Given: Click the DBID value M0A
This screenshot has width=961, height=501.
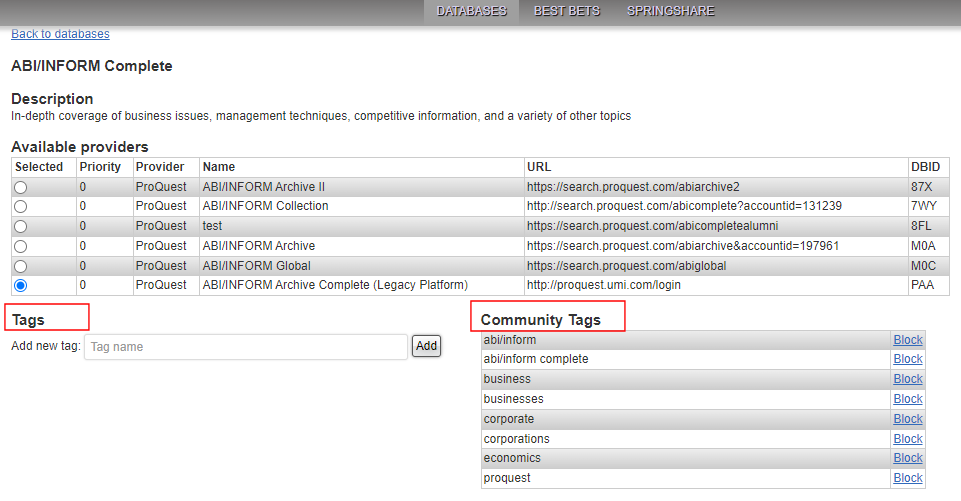Looking at the screenshot, I should (923, 246).
